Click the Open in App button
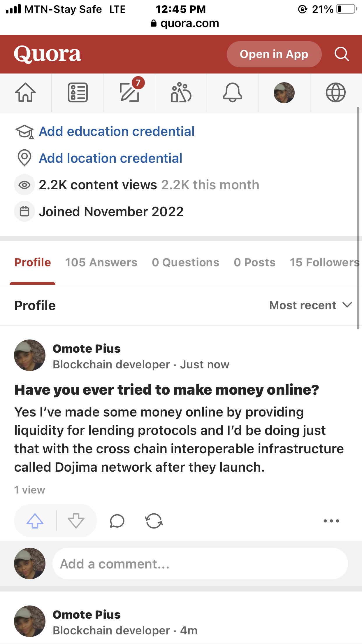The height and width of the screenshot is (644, 362). pos(274,54)
